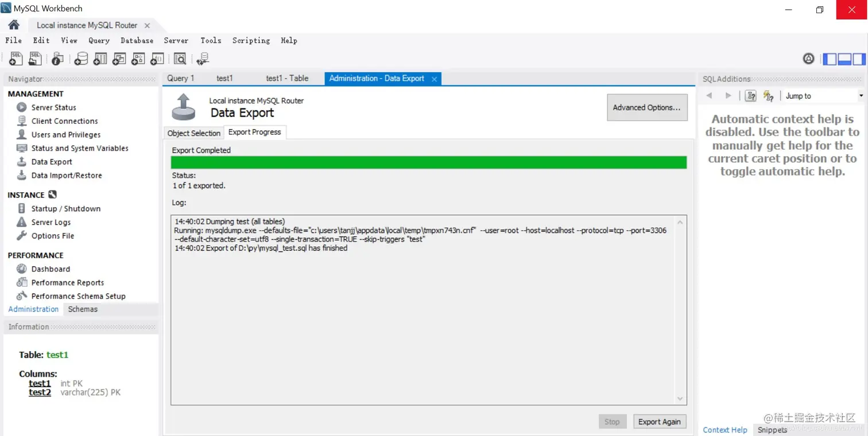The image size is (868, 436).
Task: Open the Query menu
Action: click(x=99, y=40)
